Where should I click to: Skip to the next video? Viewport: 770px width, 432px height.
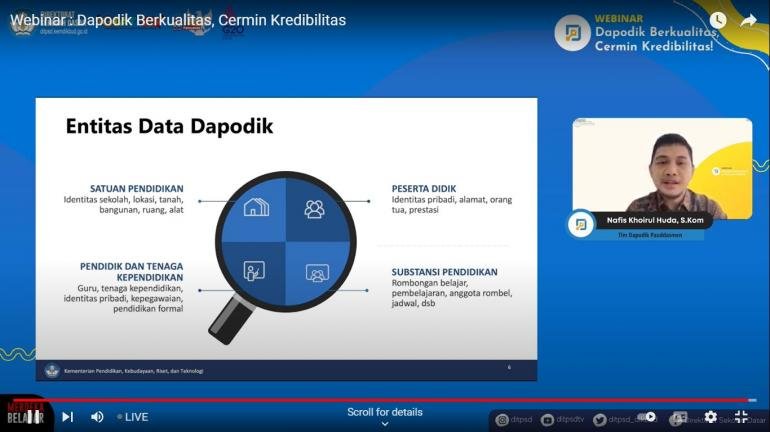[67, 417]
